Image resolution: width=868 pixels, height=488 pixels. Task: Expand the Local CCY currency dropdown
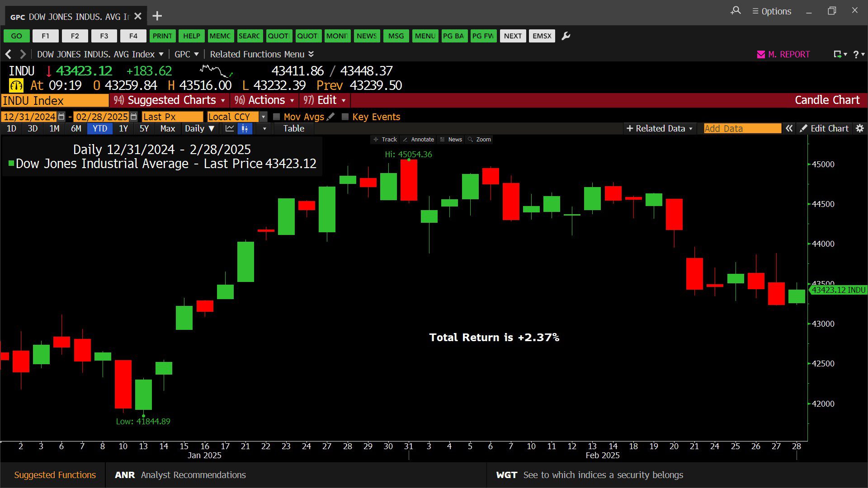(263, 117)
